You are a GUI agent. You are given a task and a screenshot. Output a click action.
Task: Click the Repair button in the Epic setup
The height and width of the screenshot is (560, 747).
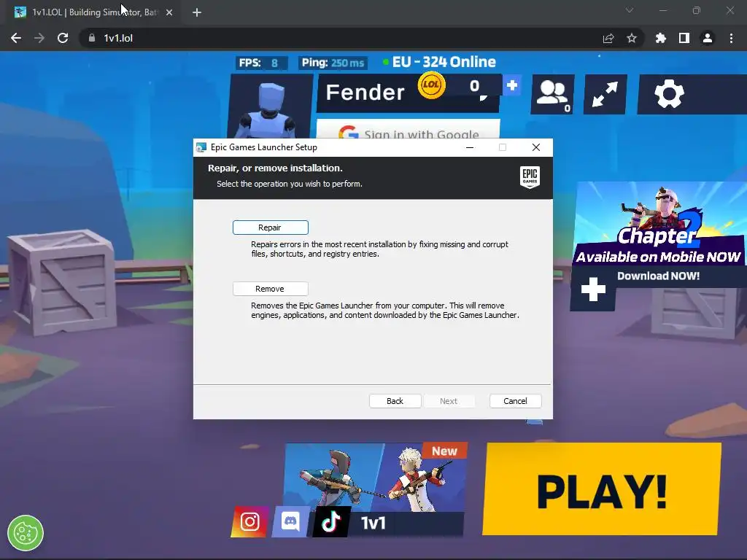click(270, 227)
